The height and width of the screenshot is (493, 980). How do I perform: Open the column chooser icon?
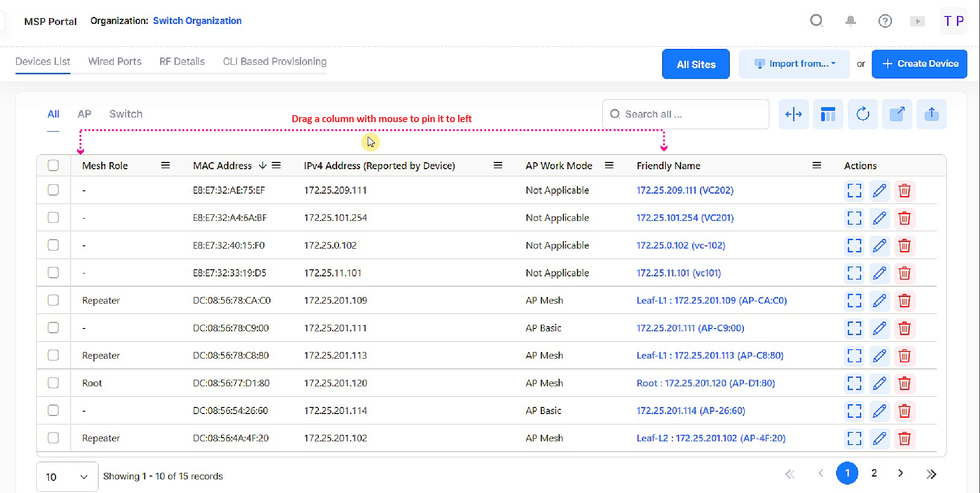click(828, 114)
